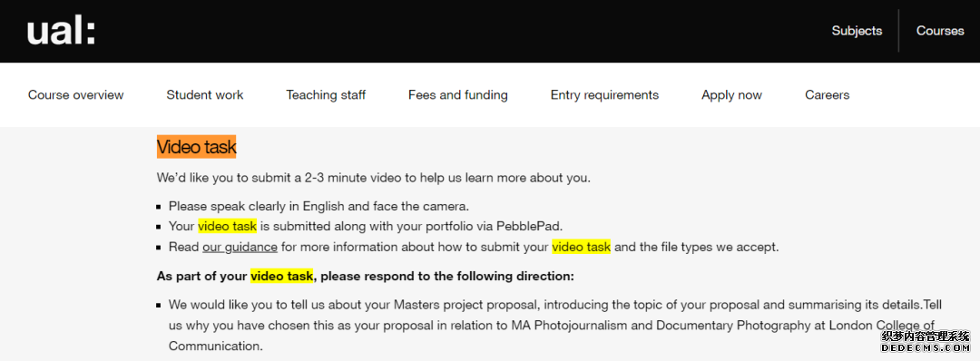Click the orange-highlighted Video task heading
This screenshot has height=361, width=980.
coord(196,148)
